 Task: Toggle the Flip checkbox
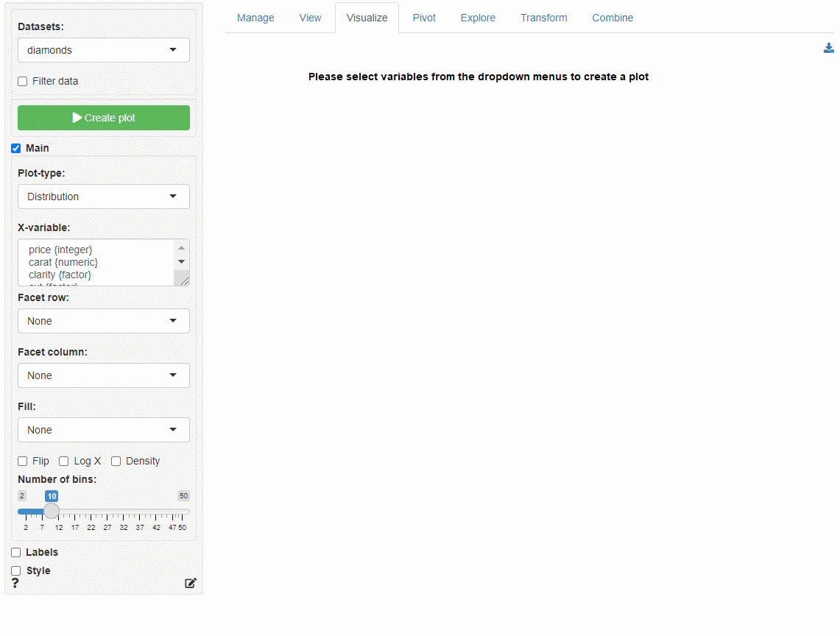(23, 462)
